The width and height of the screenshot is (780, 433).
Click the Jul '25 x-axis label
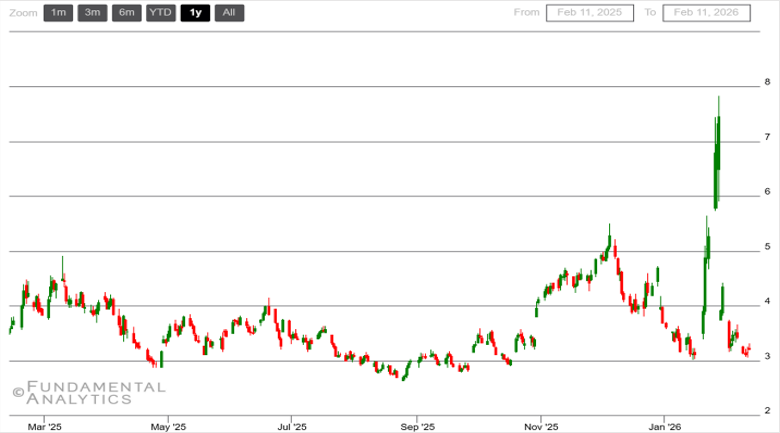click(291, 424)
